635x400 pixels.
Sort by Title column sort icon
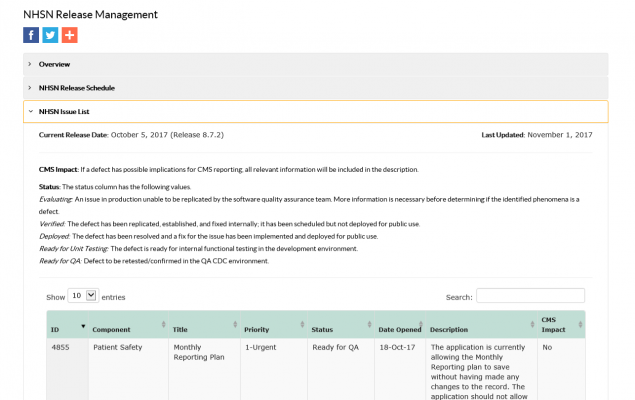tap(234, 325)
